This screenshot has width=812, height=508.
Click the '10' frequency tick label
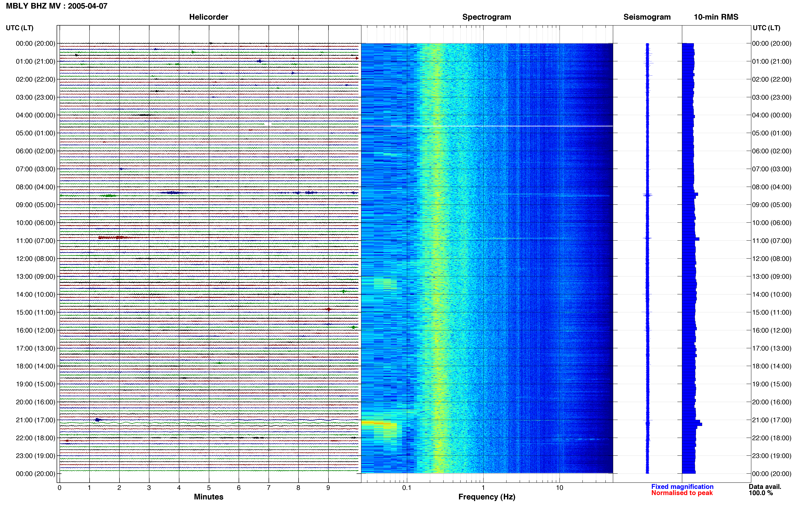559,488
